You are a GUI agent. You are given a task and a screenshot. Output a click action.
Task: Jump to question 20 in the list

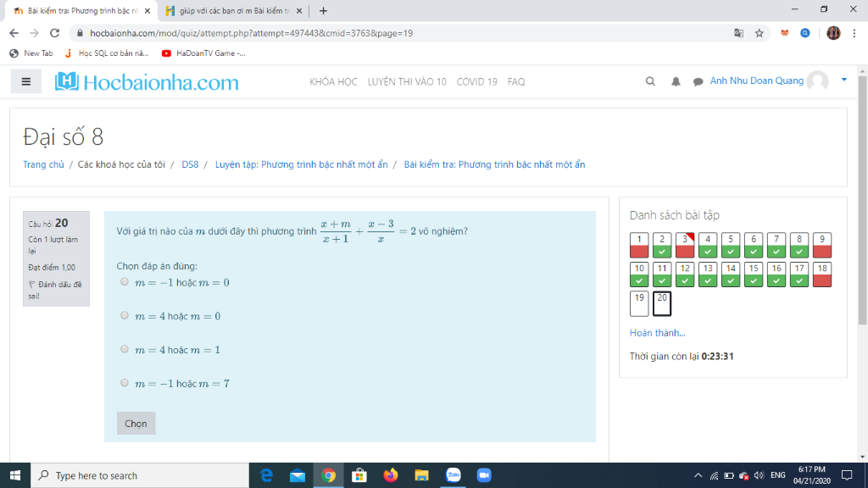click(x=662, y=304)
